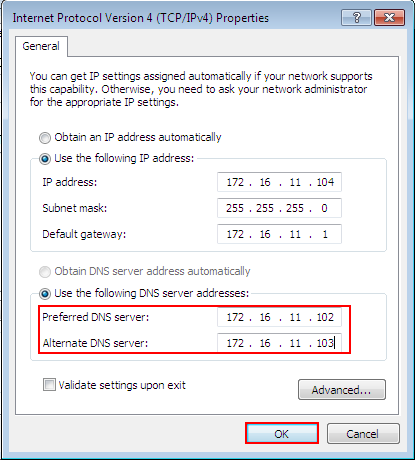Discard changes with the Cancel button
Image resolution: width=415 pixels, height=460 pixels.
[363, 434]
